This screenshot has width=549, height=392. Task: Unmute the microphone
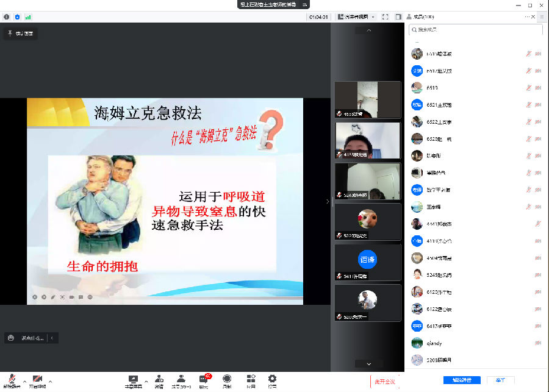click(x=11, y=381)
